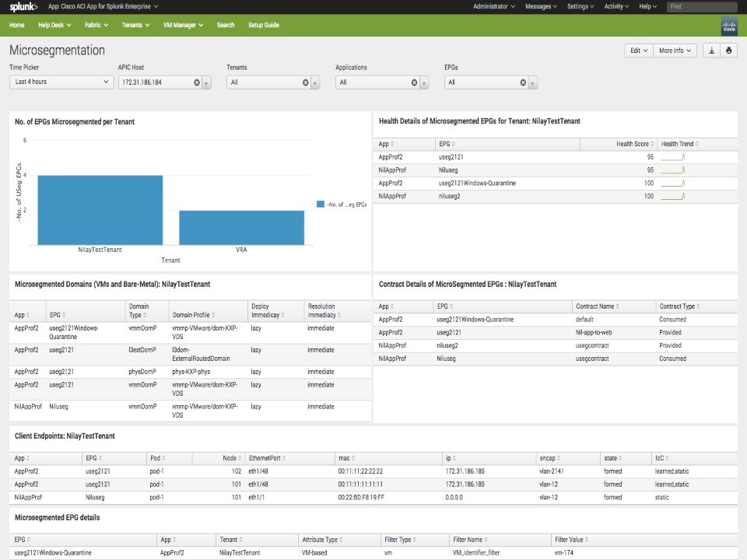The height and width of the screenshot is (560, 747).
Task: Export dashboard with the download icon
Action: tap(711, 51)
